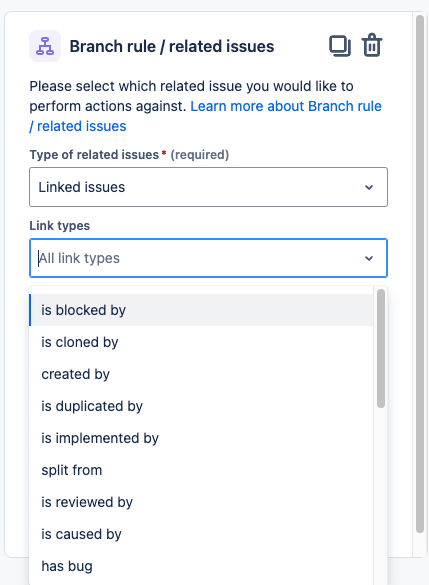Screen dimensions: 429x585
Task: Click the Link types dropdown chevron
Action: click(369, 258)
